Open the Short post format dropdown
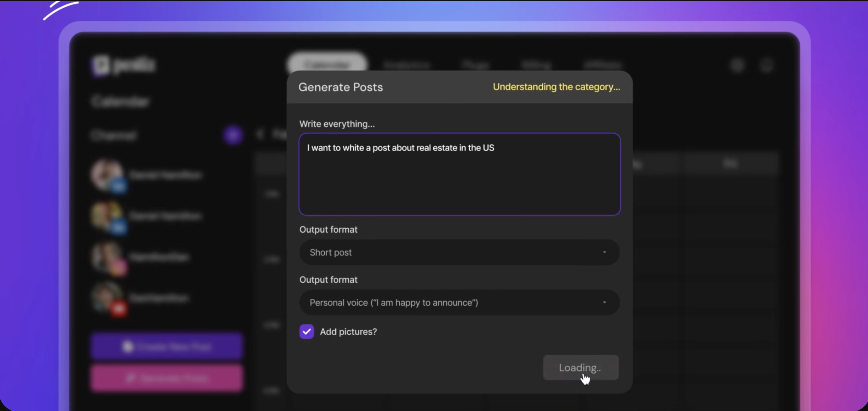 click(x=459, y=252)
